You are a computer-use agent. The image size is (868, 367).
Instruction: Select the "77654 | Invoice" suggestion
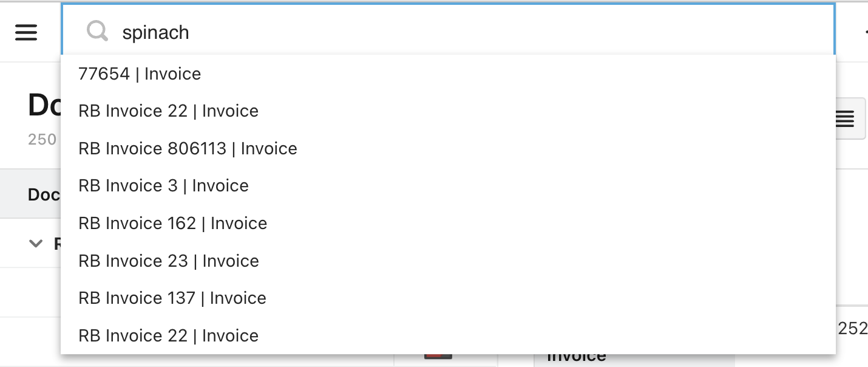[140, 74]
